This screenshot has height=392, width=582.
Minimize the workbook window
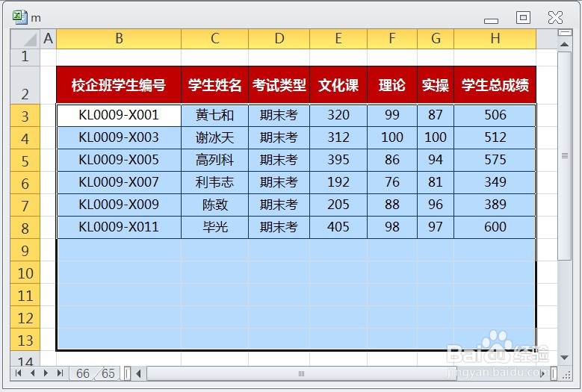click(x=491, y=21)
